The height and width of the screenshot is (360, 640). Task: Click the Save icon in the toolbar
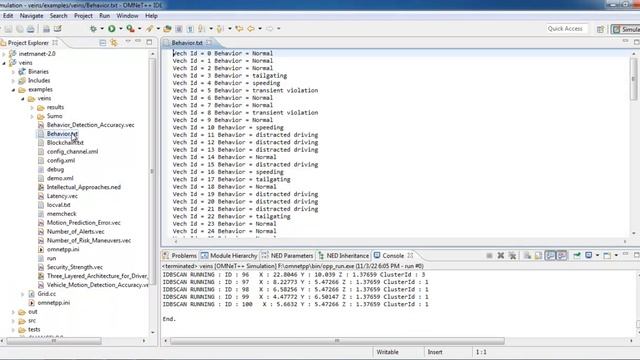point(8,29)
